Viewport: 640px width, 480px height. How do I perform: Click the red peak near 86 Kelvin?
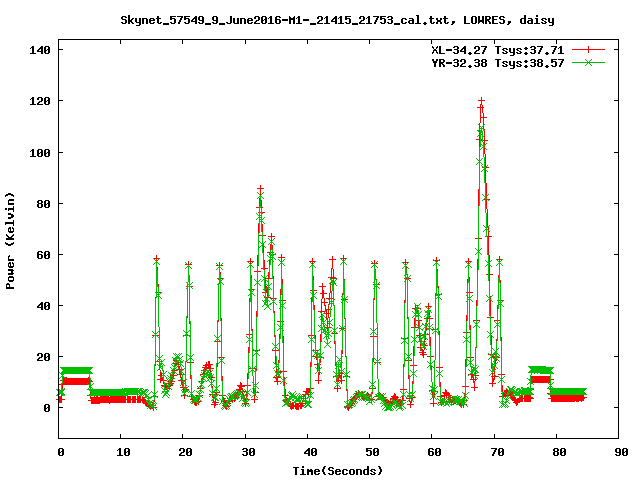260,189
